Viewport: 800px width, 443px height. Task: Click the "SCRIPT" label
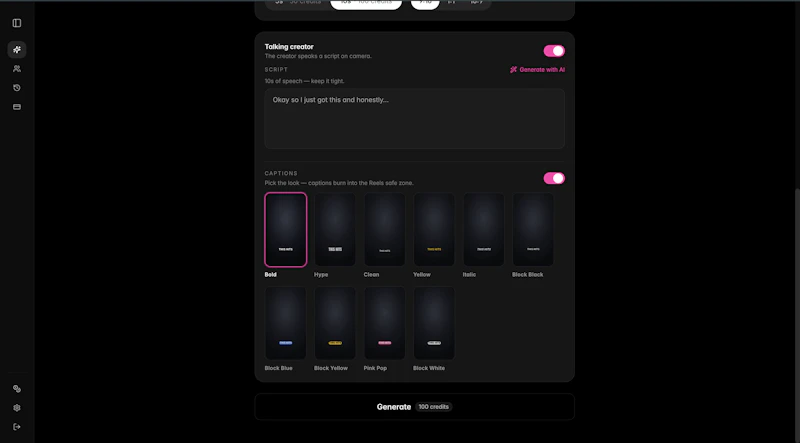pyautogui.click(x=276, y=69)
